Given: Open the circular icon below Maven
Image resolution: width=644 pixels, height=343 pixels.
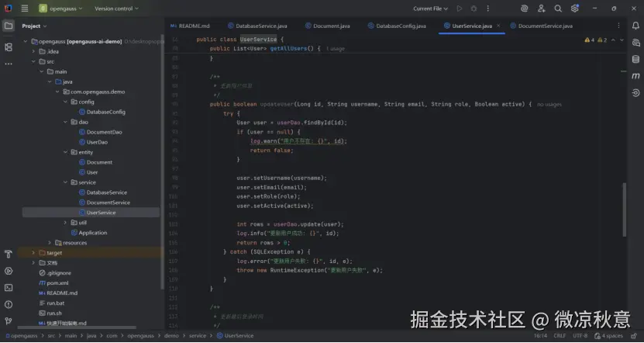Looking at the screenshot, I should coord(635,93).
